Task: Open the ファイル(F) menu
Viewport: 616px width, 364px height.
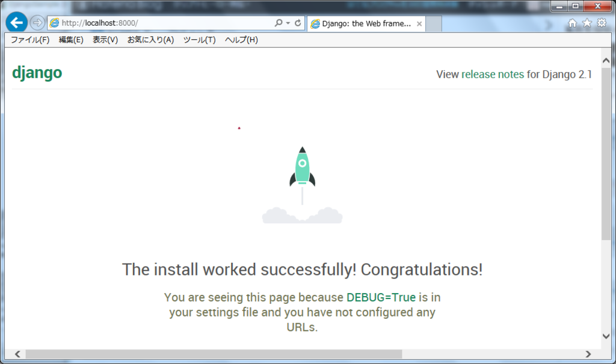Action: coord(30,40)
